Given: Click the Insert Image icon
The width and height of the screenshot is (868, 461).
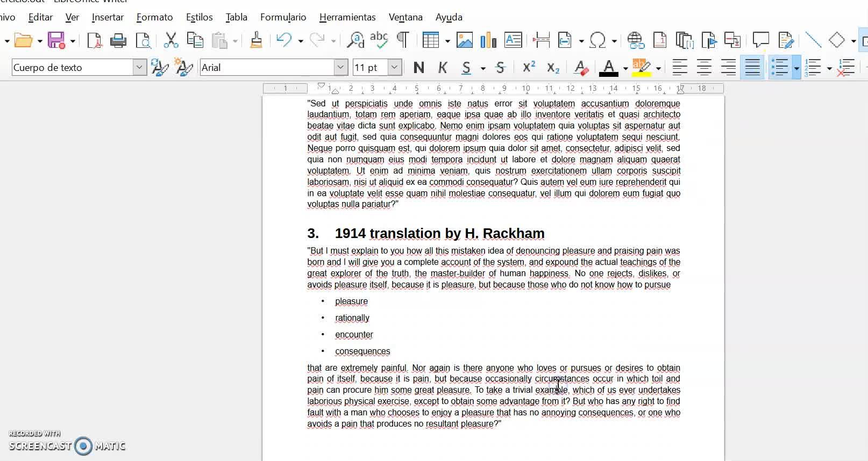Looking at the screenshot, I should [x=464, y=40].
